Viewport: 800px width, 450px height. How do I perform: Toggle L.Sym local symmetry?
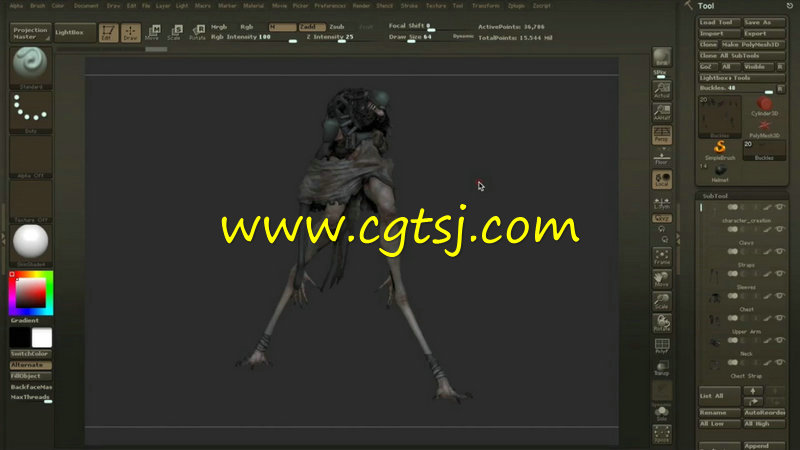(662, 203)
